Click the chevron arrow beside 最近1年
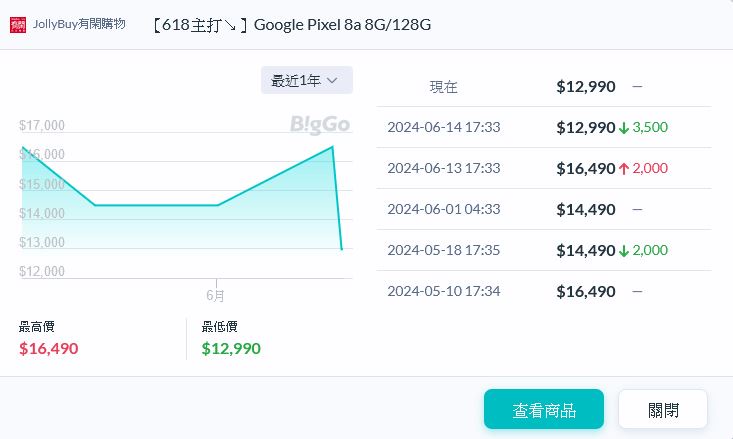The image size is (733, 439). coord(333,80)
